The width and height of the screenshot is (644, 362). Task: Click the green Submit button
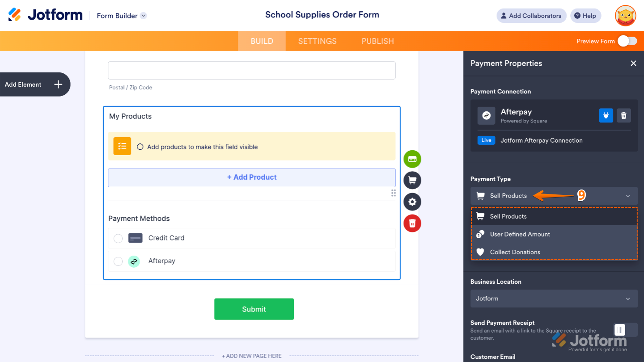tap(254, 309)
